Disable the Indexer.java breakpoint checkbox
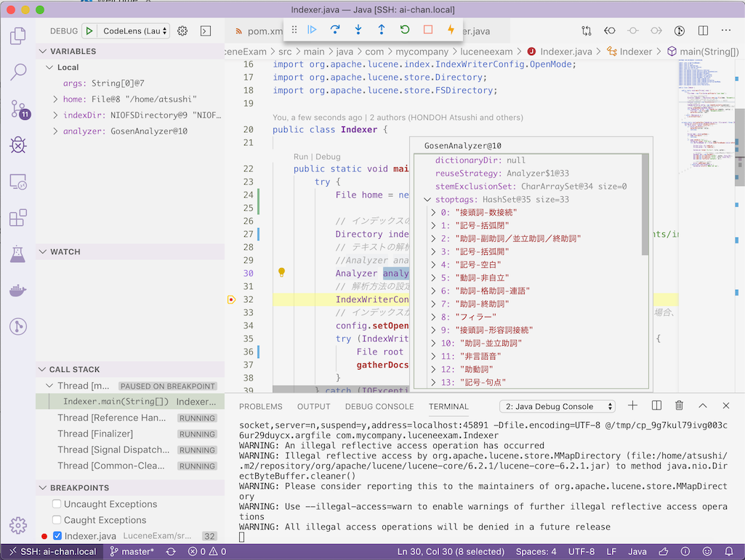Image resolution: width=745 pixels, height=560 pixels. click(57, 536)
